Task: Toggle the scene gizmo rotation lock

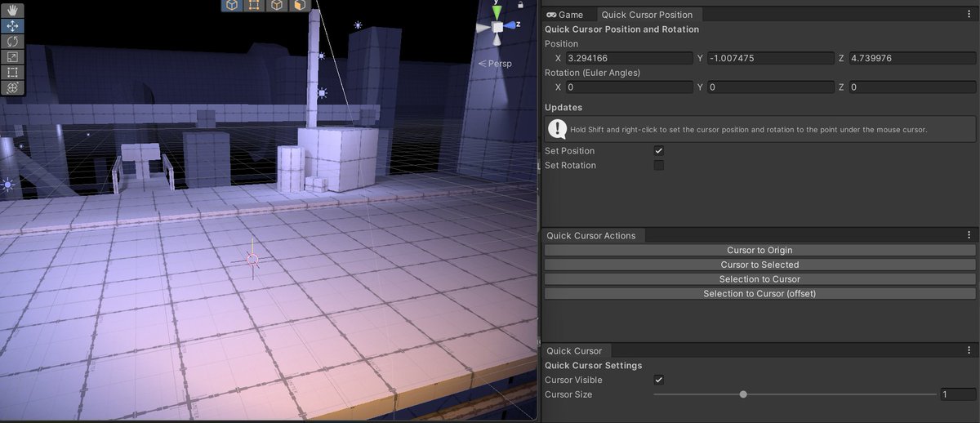Action: [520, 5]
